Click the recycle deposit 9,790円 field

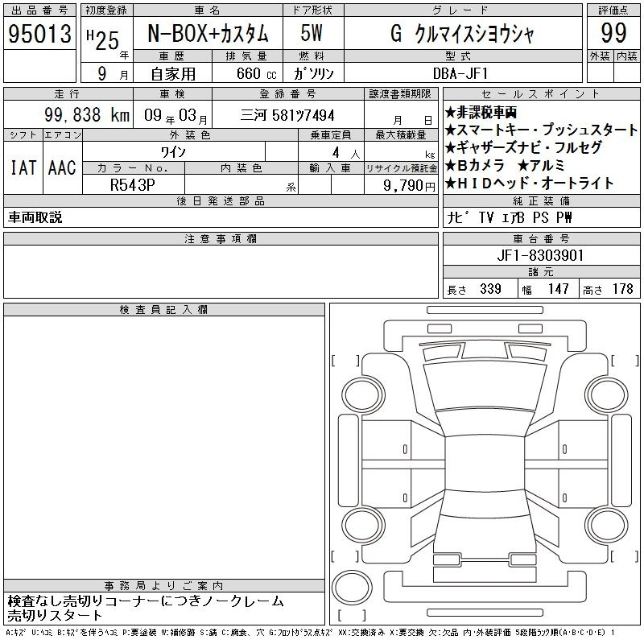coord(400,184)
